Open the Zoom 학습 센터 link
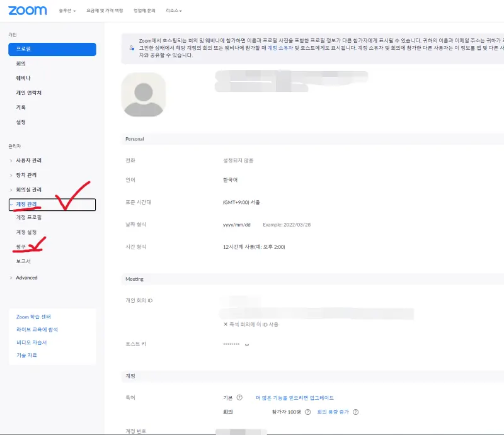Image resolution: width=504 pixels, height=435 pixels. pyautogui.click(x=33, y=317)
